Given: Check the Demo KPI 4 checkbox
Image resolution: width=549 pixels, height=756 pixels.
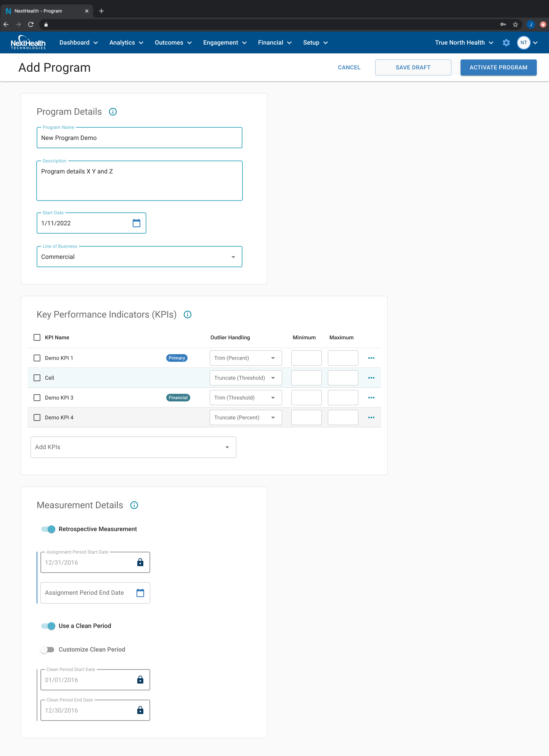Looking at the screenshot, I should pos(37,417).
